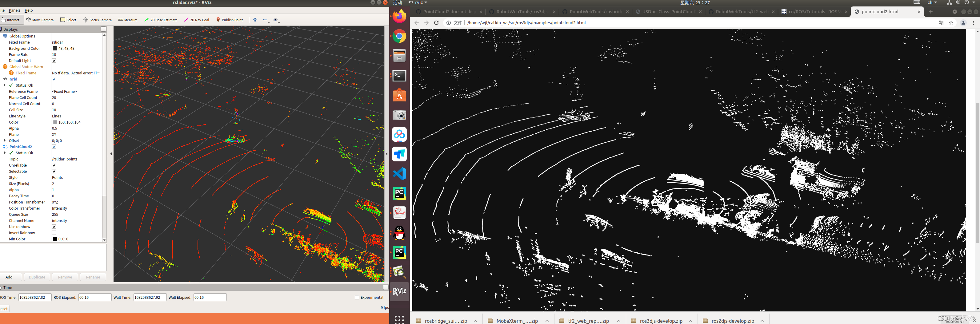The width and height of the screenshot is (980, 324).
Task: Click the Color Transformer value Intensity
Action: click(59, 208)
